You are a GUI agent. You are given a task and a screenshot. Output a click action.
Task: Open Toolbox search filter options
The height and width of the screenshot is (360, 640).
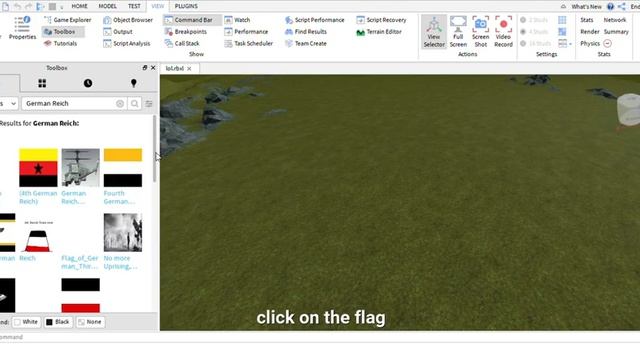149,104
